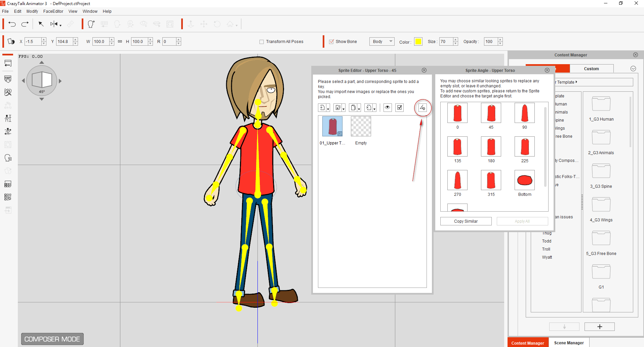Select the 90 angle sprite thumbnail
This screenshot has width=644, height=347.
[x=525, y=113]
